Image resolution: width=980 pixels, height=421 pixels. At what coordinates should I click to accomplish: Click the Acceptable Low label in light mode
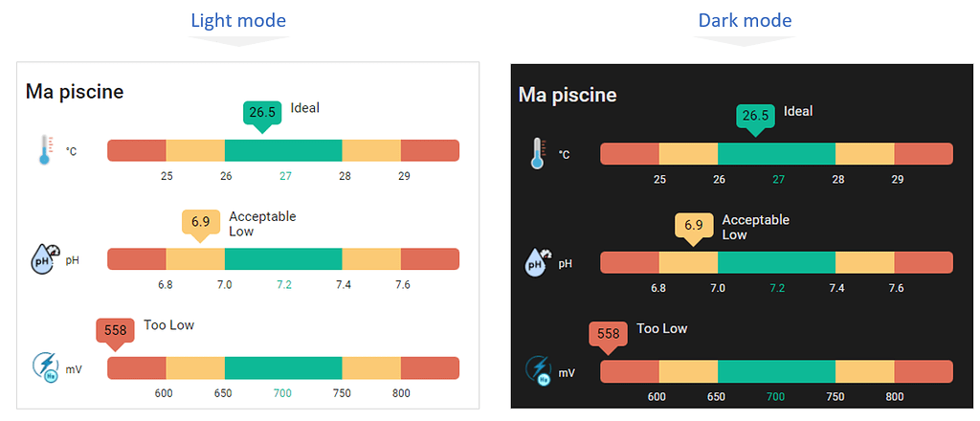pyautogui.click(x=262, y=224)
